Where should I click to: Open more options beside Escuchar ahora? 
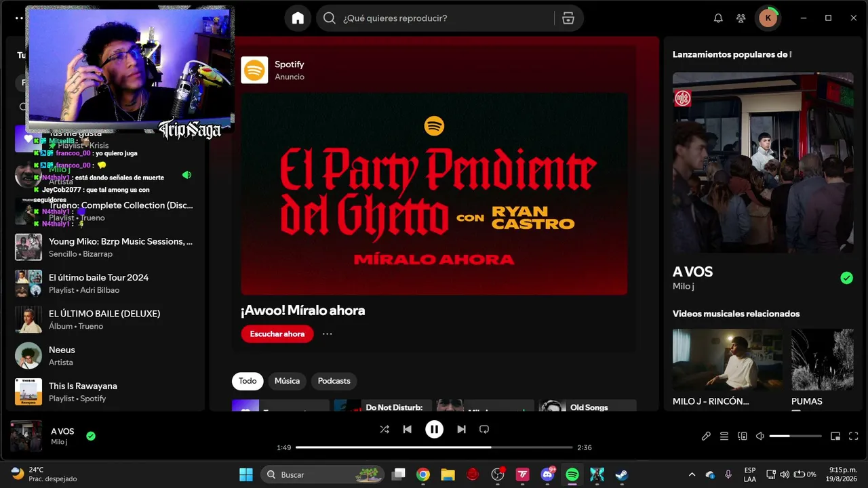(x=328, y=333)
